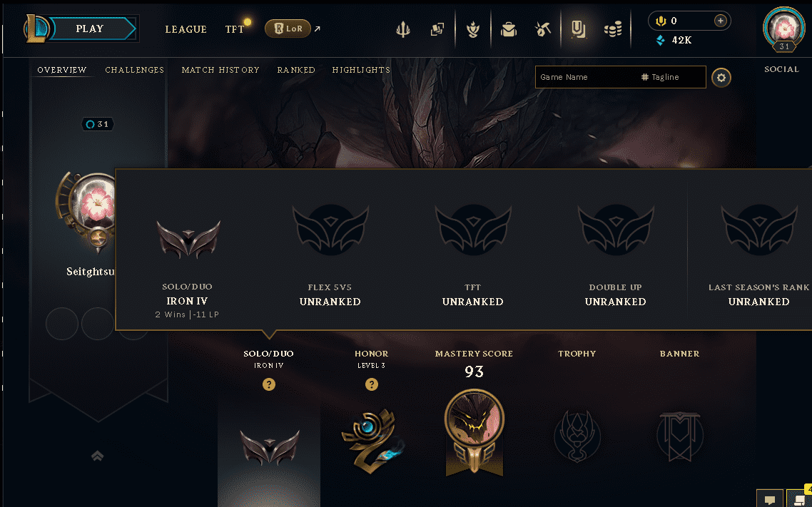Open the Clash trident icon

[x=403, y=29]
